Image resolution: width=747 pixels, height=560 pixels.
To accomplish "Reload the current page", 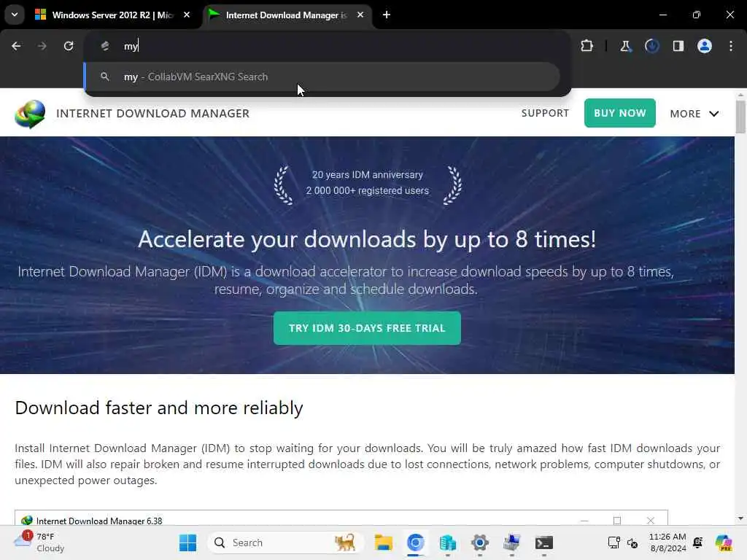I will (69, 46).
